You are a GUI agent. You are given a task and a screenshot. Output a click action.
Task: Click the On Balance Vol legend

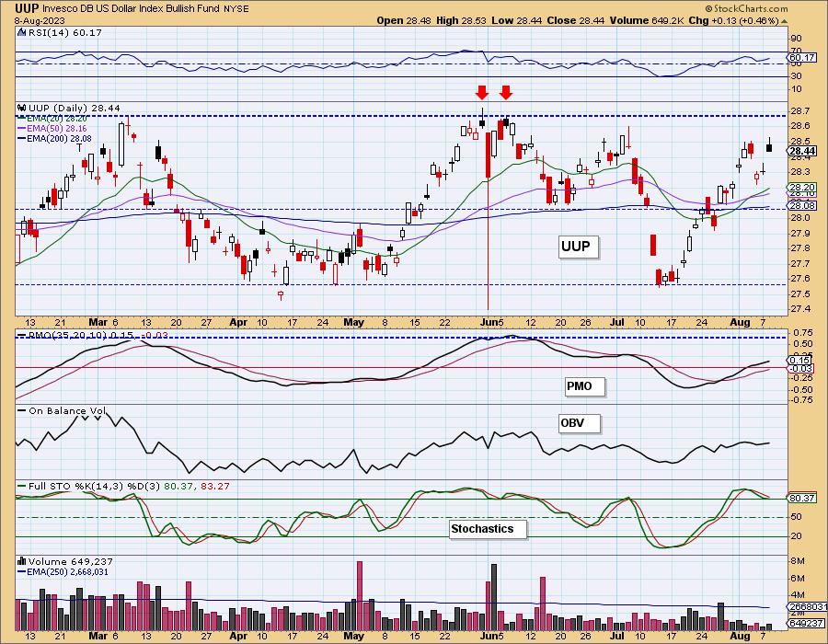click(x=67, y=410)
